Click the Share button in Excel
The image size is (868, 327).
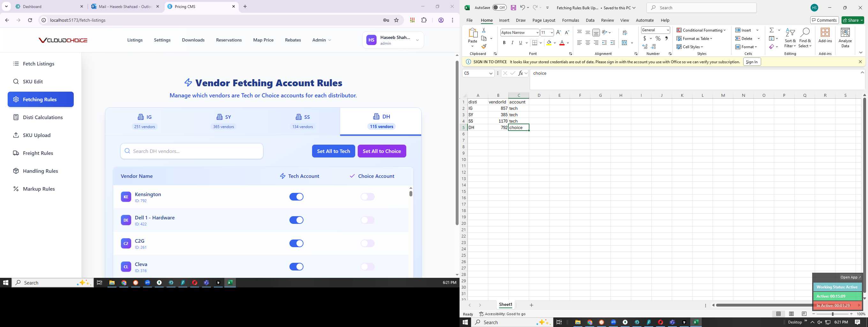853,20
